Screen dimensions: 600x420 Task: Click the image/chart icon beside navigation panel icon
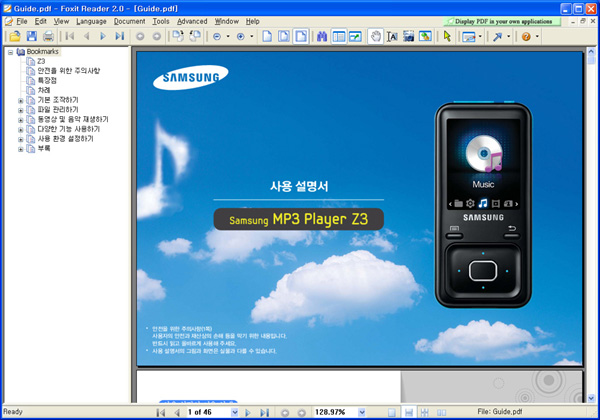point(355,36)
